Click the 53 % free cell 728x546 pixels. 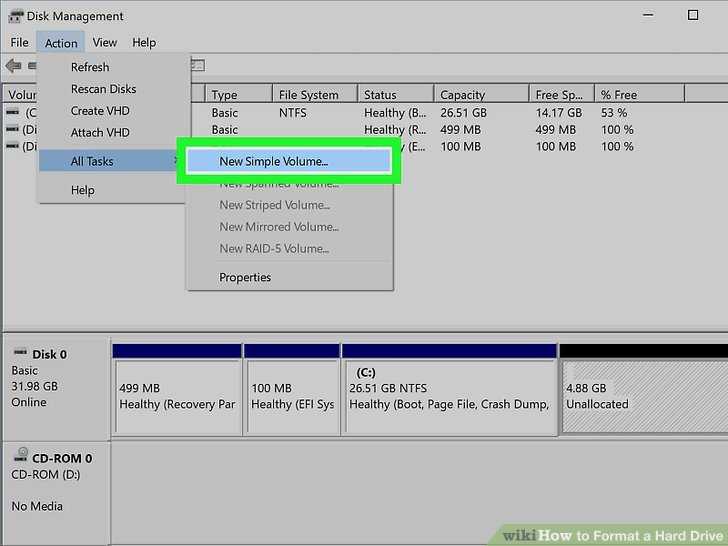[x=614, y=113]
